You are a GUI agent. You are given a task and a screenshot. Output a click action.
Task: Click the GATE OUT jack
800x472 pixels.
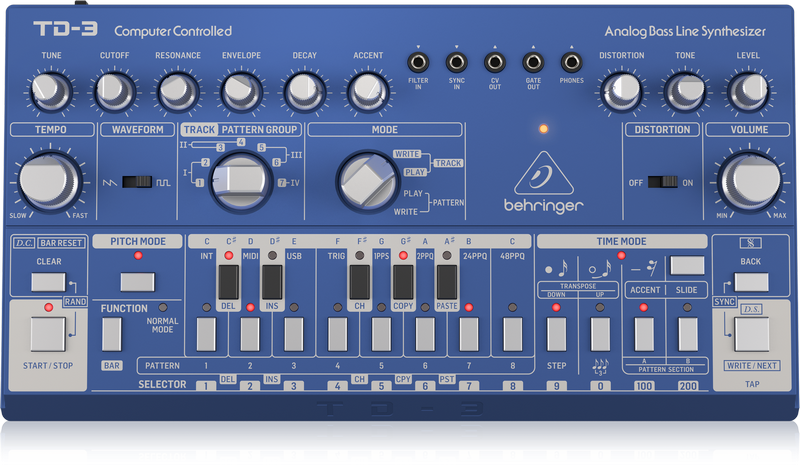(x=532, y=63)
